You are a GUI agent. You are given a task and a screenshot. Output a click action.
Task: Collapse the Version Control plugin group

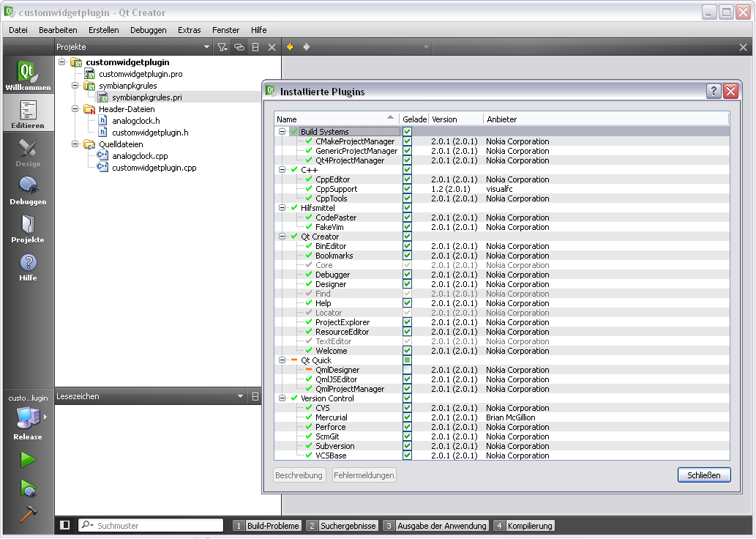pyautogui.click(x=282, y=398)
